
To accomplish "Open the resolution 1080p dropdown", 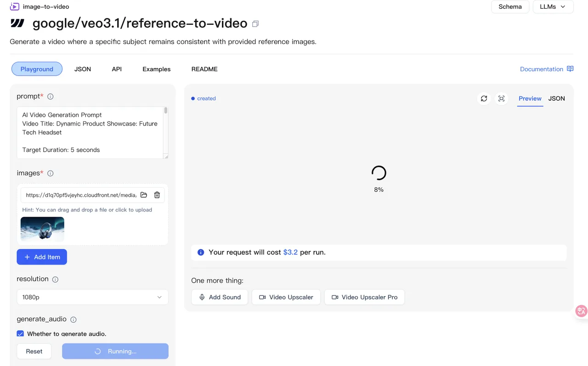I will (92, 297).
